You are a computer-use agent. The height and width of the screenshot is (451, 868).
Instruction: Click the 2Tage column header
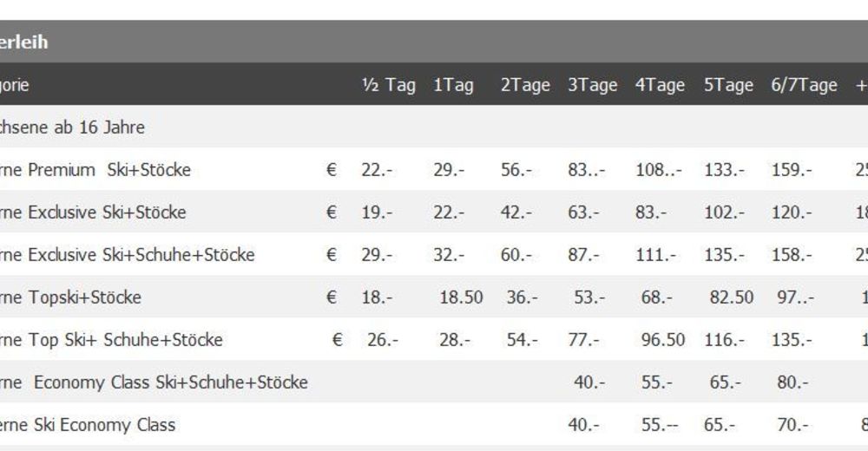click(525, 85)
